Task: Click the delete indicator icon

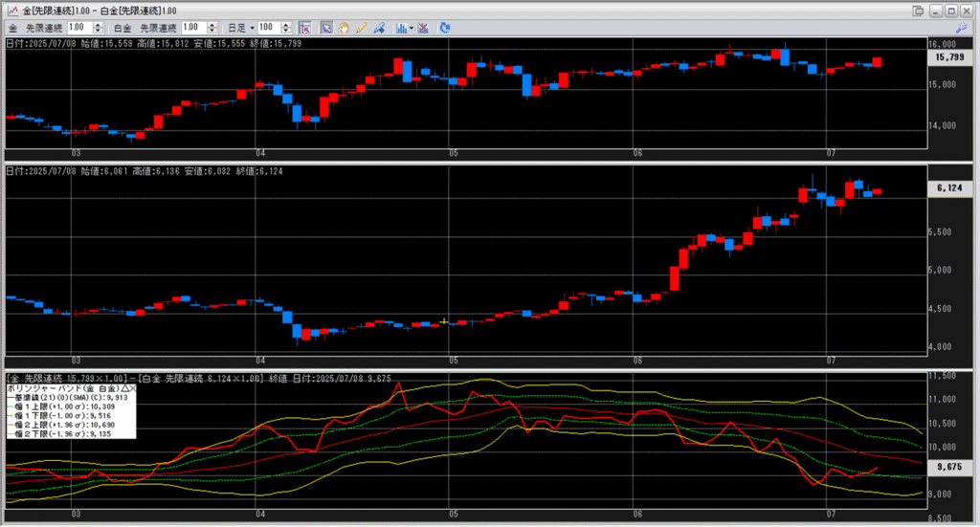Action: pos(422,28)
